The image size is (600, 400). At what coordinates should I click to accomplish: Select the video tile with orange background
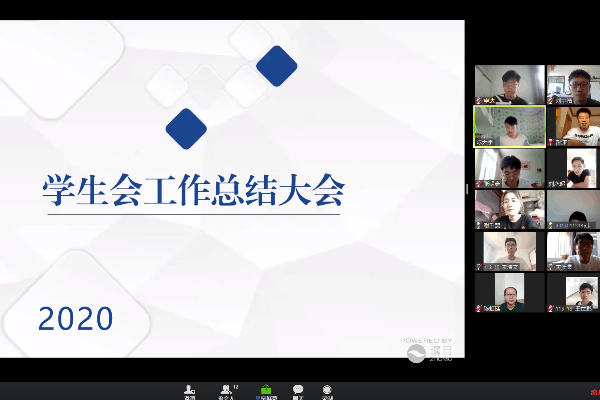point(573,126)
